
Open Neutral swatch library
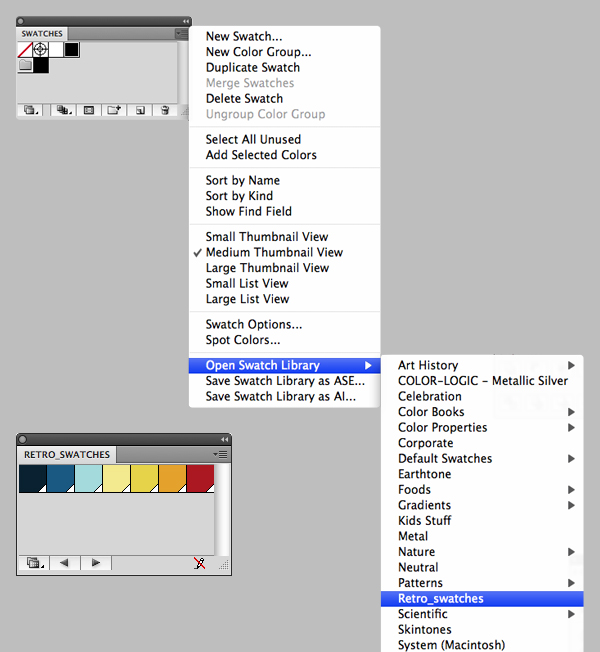click(482, 567)
